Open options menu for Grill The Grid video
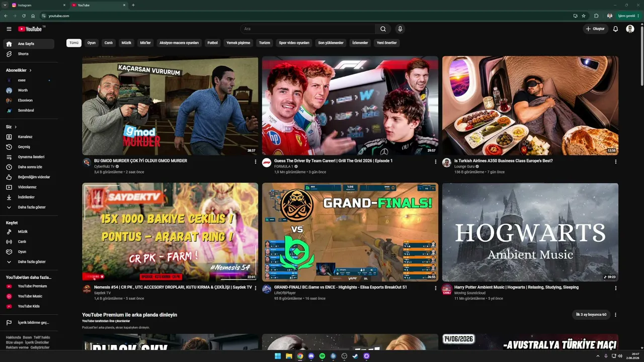Image resolution: width=644 pixels, height=362 pixels. point(435,162)
